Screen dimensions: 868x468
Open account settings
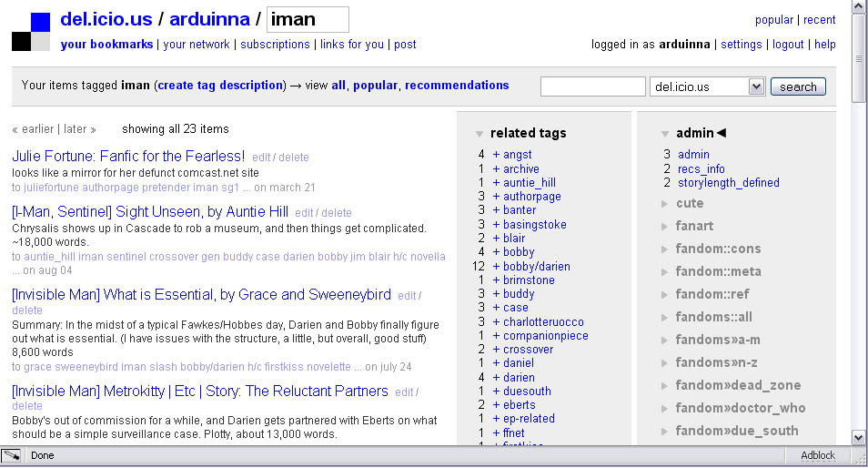click(x=742, y=45)
